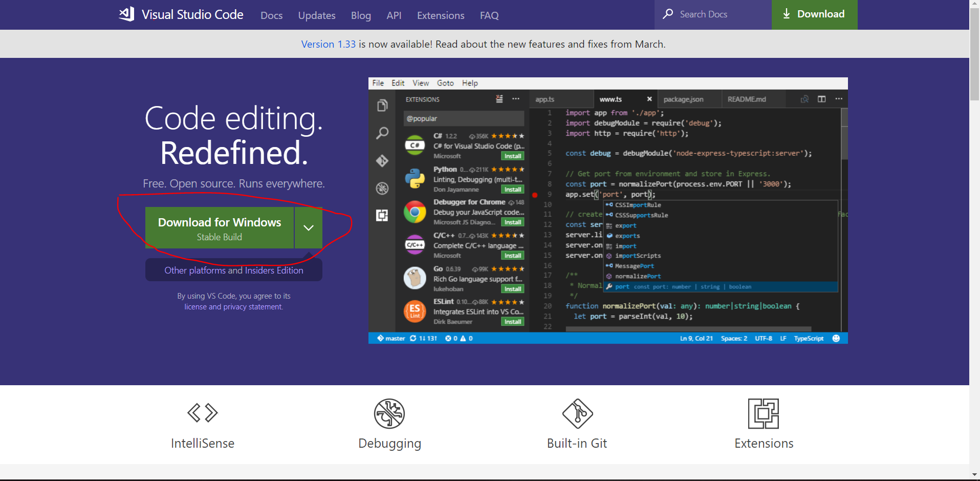Click the page's vertical scrollbar down arrow
This screenshot has height=481, width=980.
[x=974, y=474]
